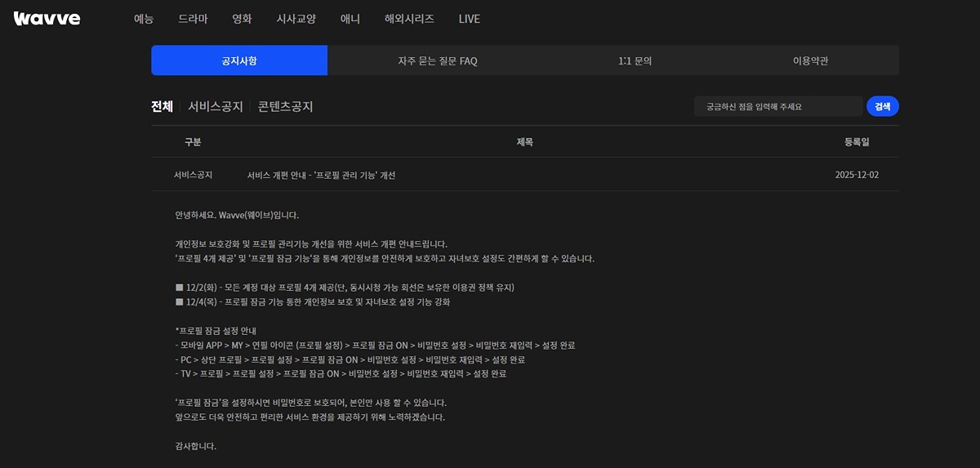Image resolution: width=980 pixels, height=468 pixels.
Task: Click the 서비스공지 label in notice row
Action: point(193,175)
